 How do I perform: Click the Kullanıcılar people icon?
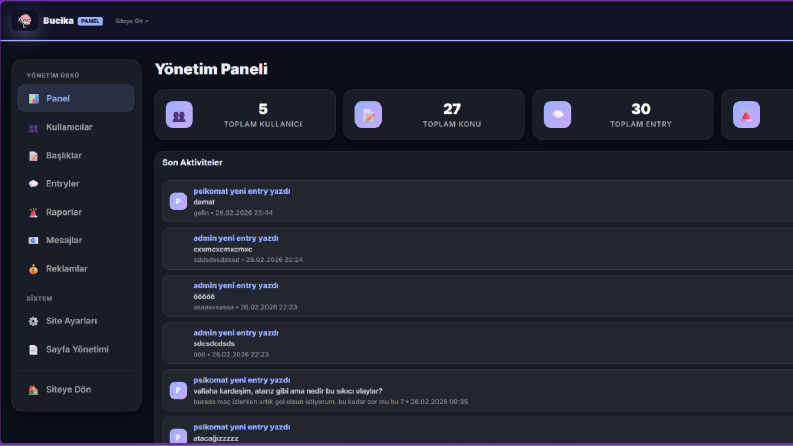(x=33, y=127)
